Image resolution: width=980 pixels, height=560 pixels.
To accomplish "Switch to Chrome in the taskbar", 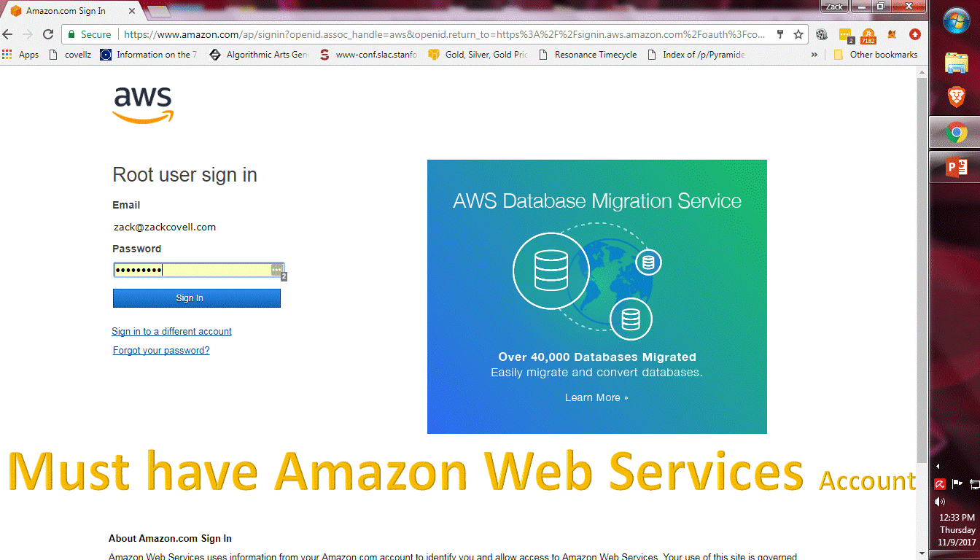I will (956, 133).
